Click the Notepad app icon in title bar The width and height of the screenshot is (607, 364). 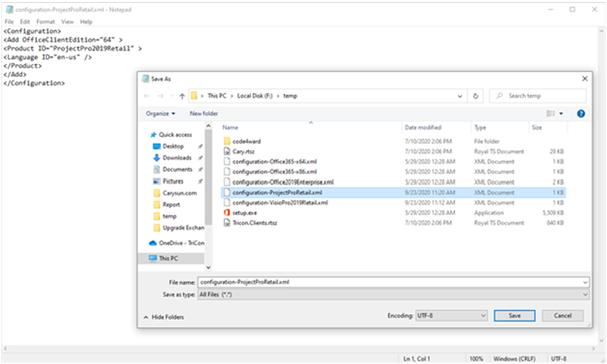click(x=9, y=9)
